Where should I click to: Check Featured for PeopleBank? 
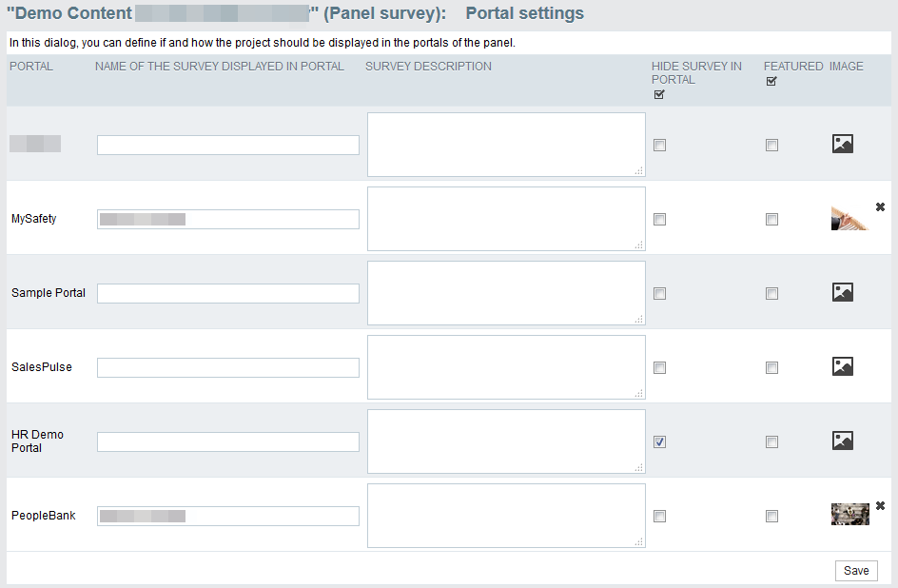(772, 517)
